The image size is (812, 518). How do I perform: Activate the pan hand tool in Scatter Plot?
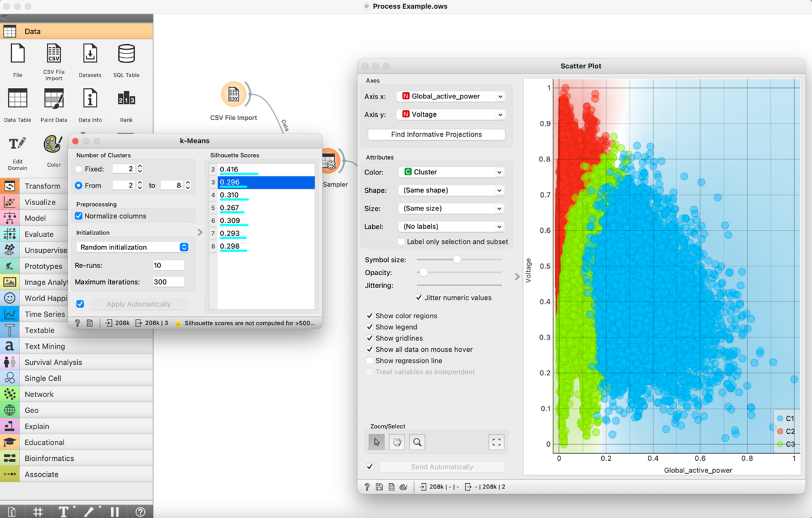click(397, 442)
